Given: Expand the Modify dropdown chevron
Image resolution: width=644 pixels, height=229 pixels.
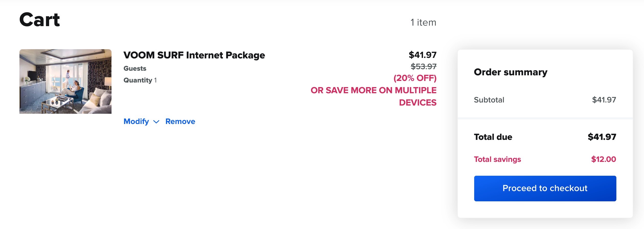Looking at the screenshot, I should click(x=156, y=122).
